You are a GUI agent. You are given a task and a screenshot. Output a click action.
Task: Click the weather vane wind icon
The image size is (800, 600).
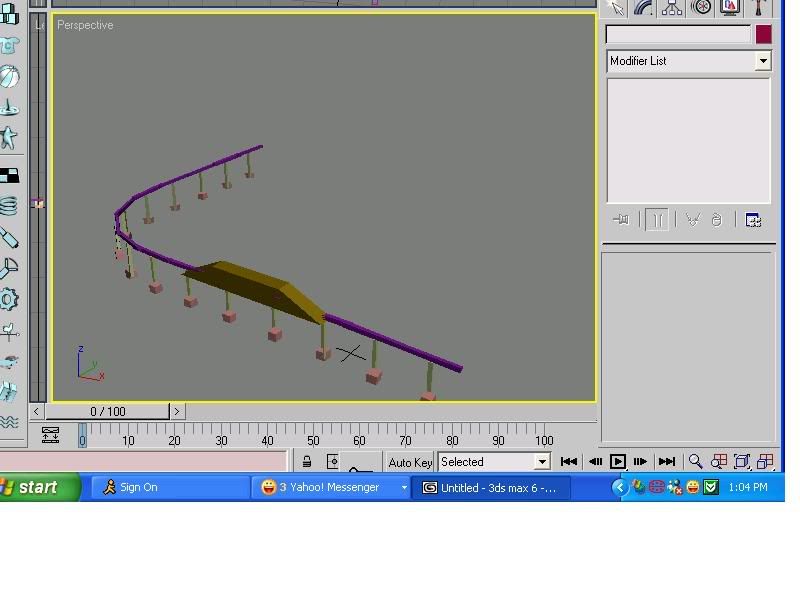[x=9, y=332]
